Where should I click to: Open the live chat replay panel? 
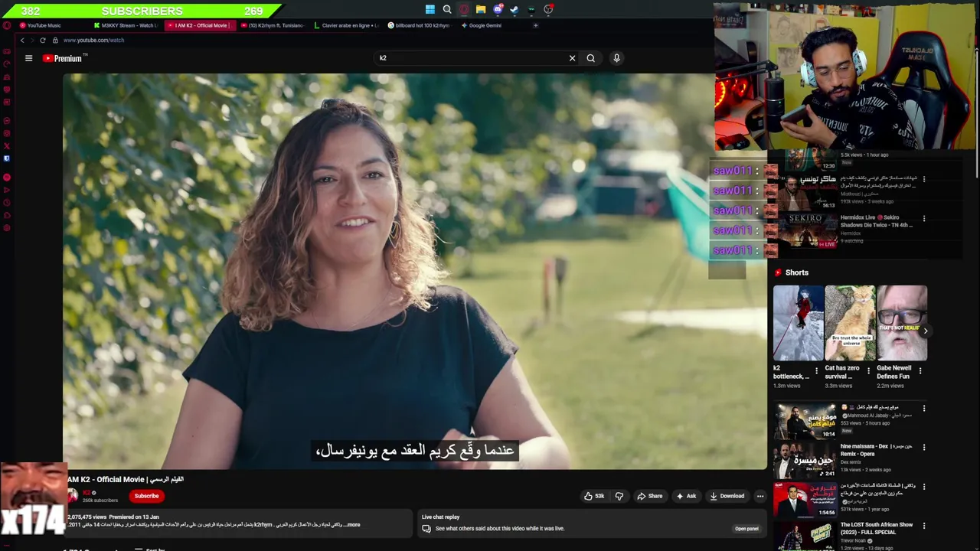(x=746, y=529)
